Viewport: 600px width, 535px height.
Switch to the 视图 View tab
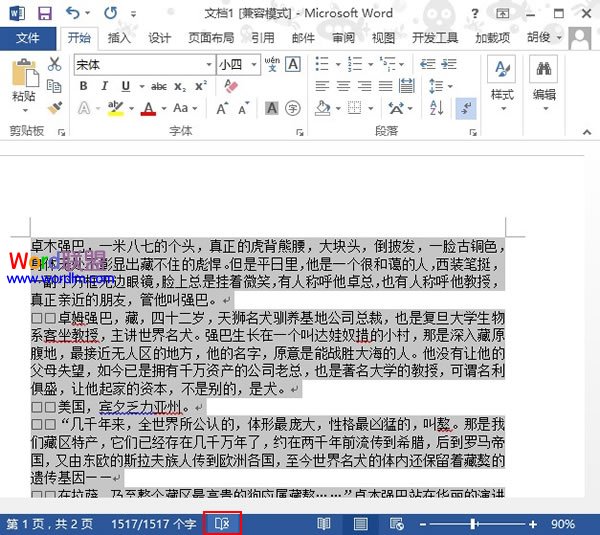pos(383,38)
